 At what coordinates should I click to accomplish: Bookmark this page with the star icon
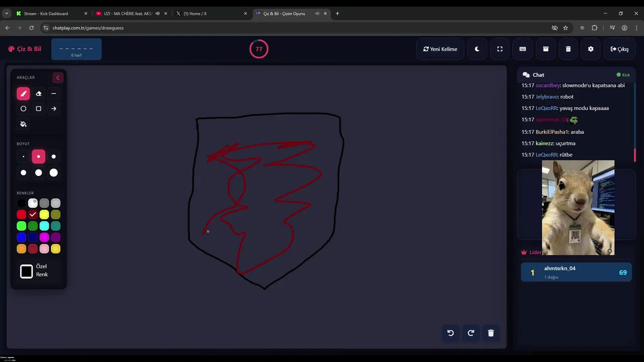[x=566, y=28]
